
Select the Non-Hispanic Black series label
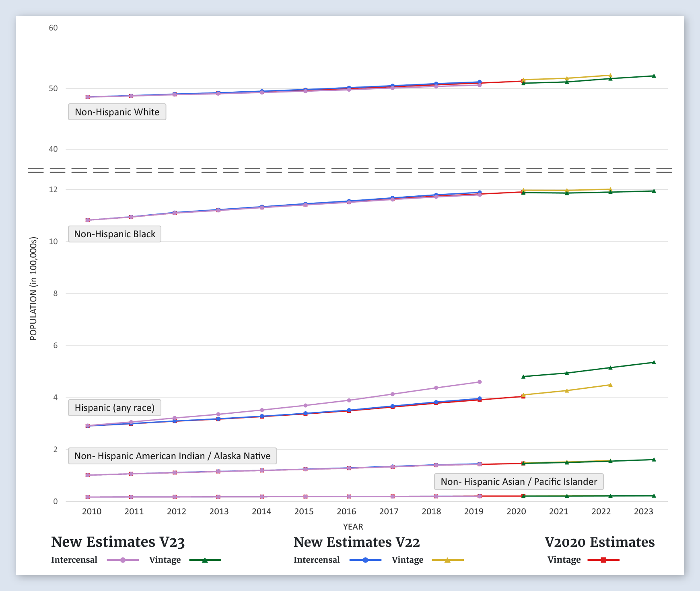pyautogui.click(x=115, y=234)
